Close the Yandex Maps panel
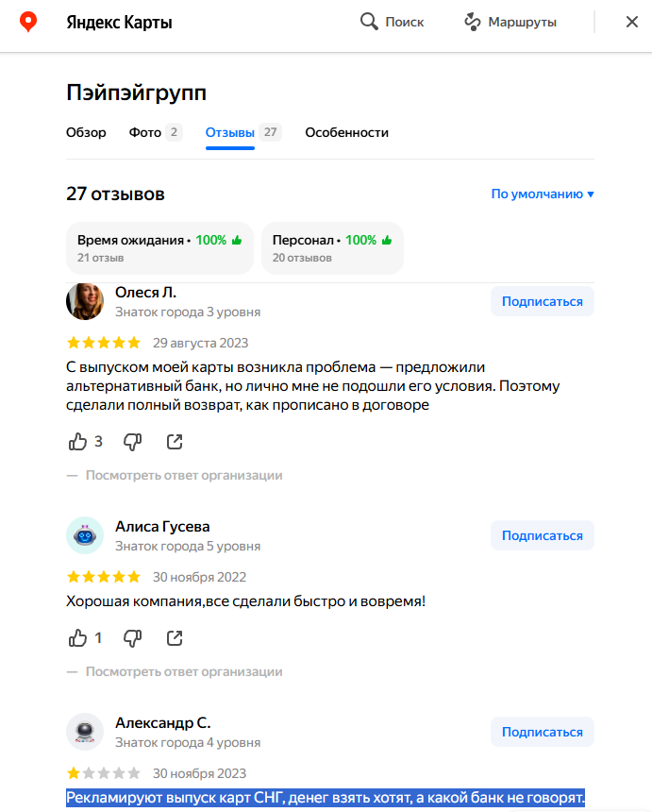Image resolution: width=652 pixels, height=812 pixels. pyautogui.click(x=632, y=22)
